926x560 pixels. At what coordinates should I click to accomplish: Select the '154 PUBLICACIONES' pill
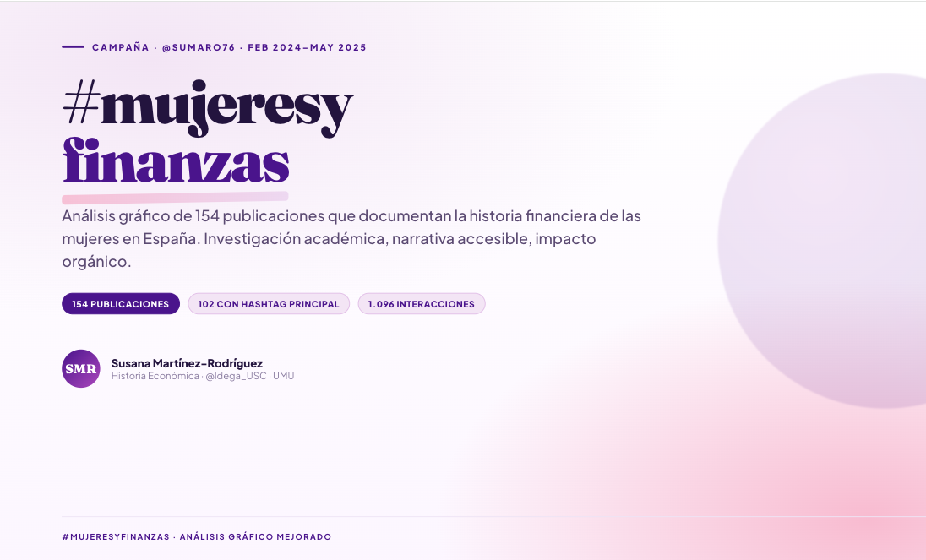121,304
